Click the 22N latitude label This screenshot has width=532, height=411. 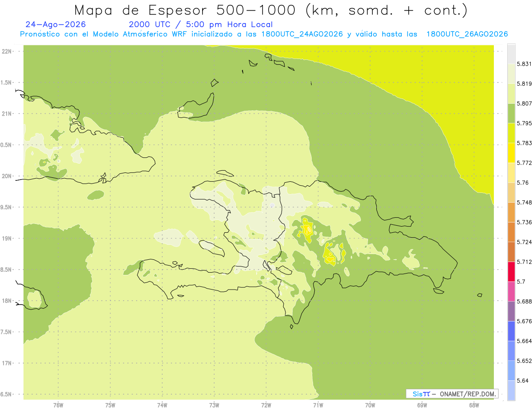coord(7,51)
